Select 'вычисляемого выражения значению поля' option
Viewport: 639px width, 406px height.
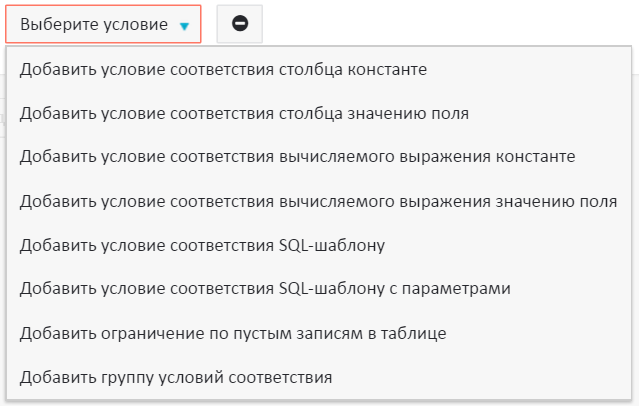click(318, 201)
